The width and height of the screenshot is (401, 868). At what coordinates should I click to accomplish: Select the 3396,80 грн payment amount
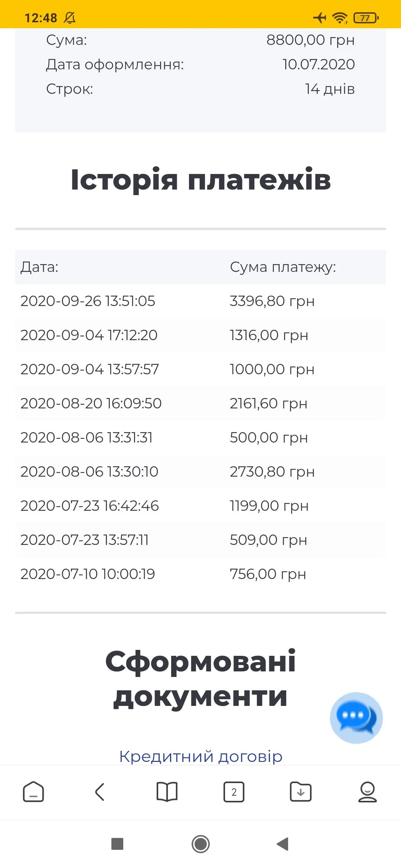point(272,301)
